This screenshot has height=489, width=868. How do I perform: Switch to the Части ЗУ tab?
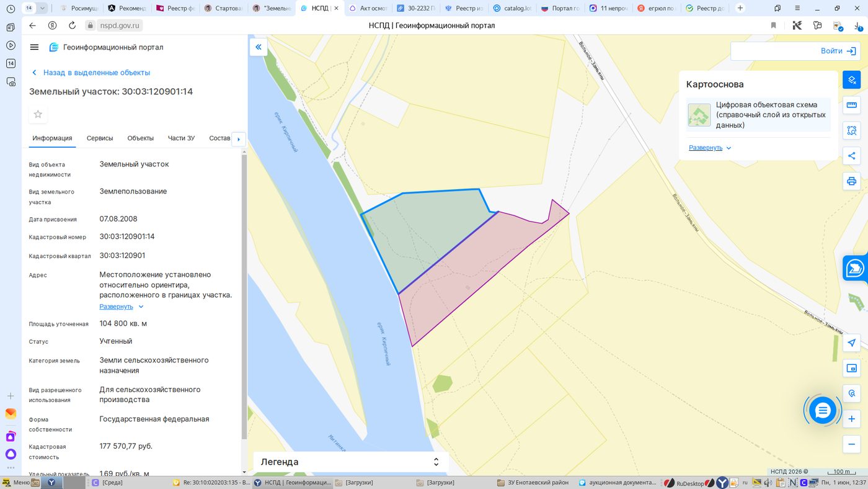point(181,138)
